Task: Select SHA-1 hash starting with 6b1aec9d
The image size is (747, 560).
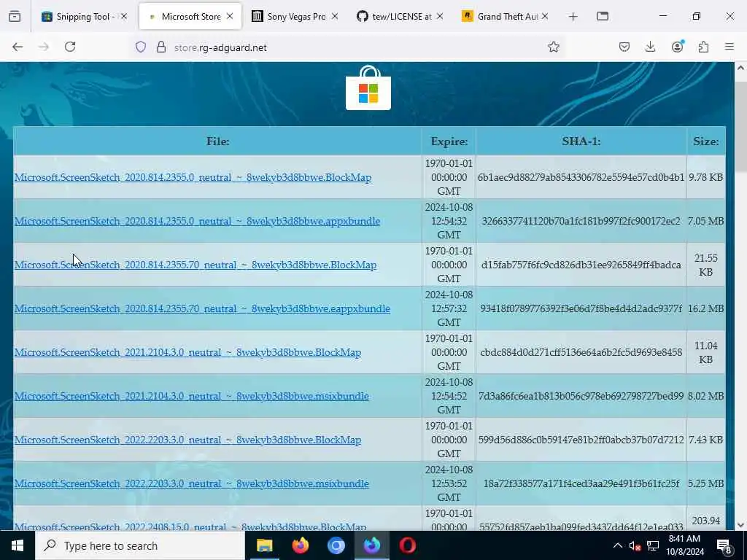Action: point(581,177)
